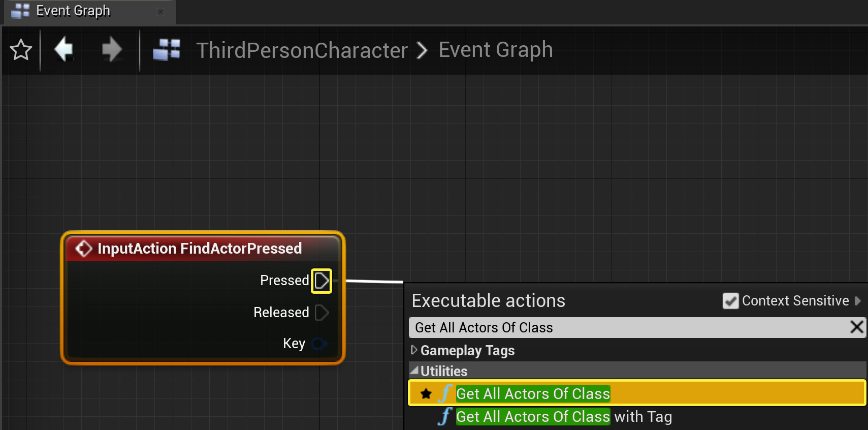The image size is (868, 430).
Task: Go back with the left arrow
Action: (64, 49)
